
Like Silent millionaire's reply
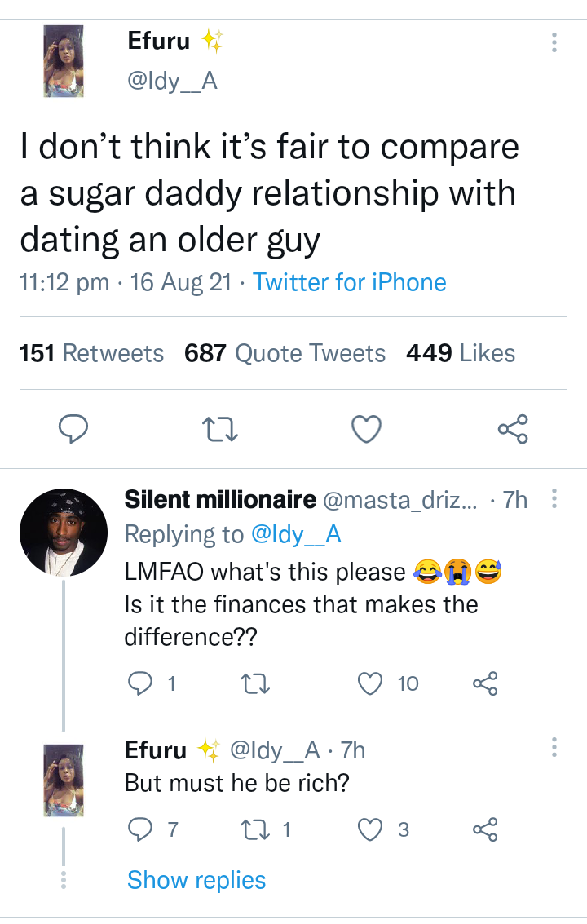372,683
